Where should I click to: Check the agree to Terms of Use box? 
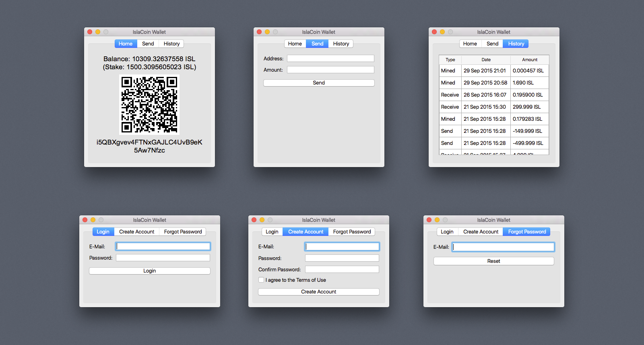[261, 280]
